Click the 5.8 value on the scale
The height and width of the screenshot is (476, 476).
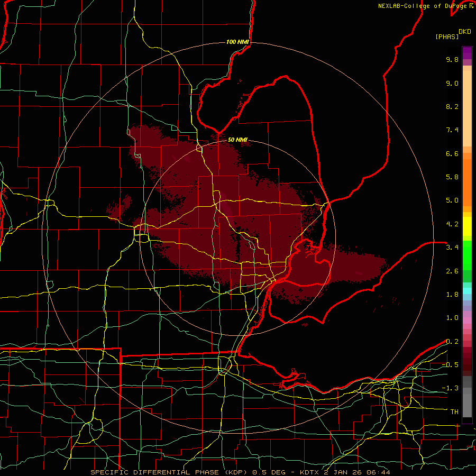pos(452,177)
